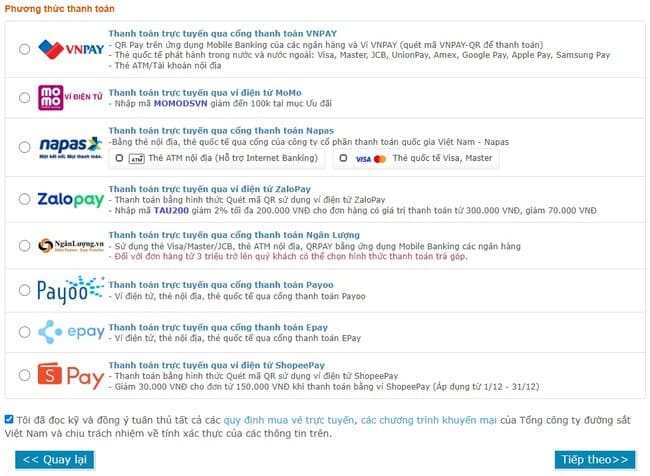
Task: Click the ZaloPay logo
Action: pyautogui.click(x=70, y=199)
